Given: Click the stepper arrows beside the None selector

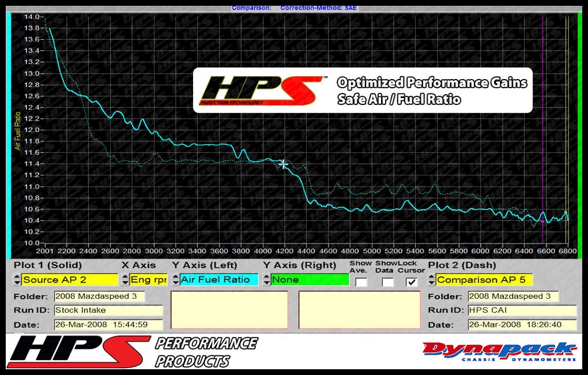Looking at the screenshot, I should point(266,280).
